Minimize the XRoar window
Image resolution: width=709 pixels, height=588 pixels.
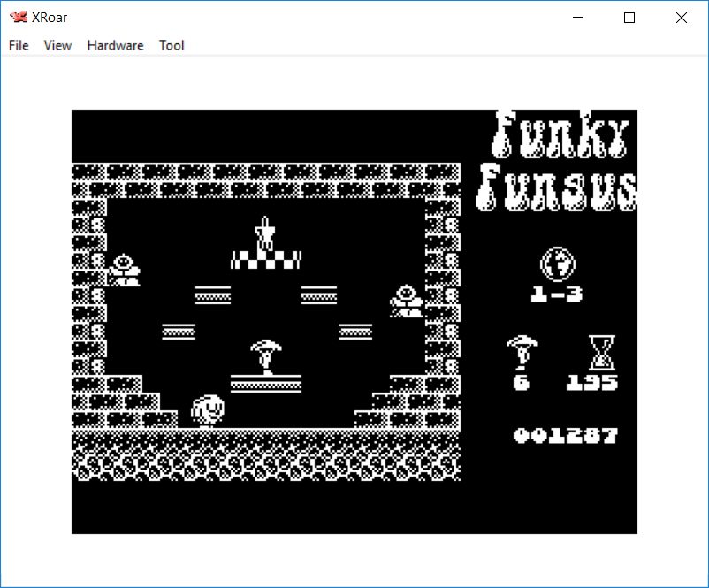pos(578,18)
